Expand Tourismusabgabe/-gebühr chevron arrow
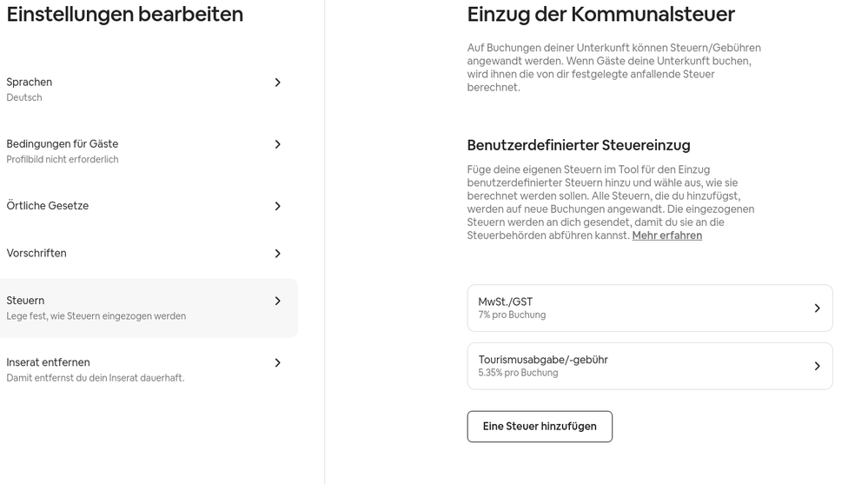This screenshot has width=868, height=484. [x=817, y=366]
